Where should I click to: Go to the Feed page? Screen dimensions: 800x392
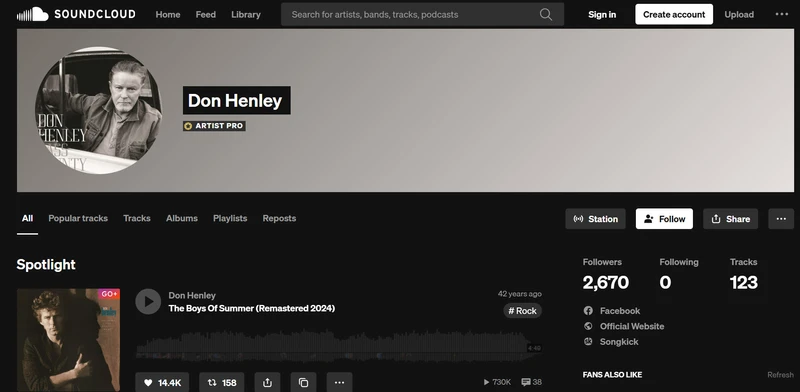click(x=206, y=15)
